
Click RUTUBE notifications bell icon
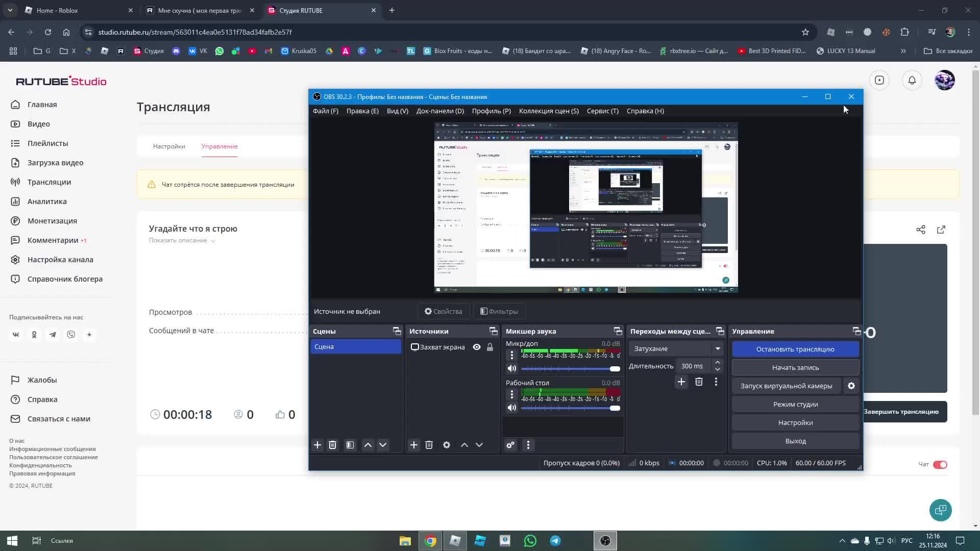click(912, 80)
